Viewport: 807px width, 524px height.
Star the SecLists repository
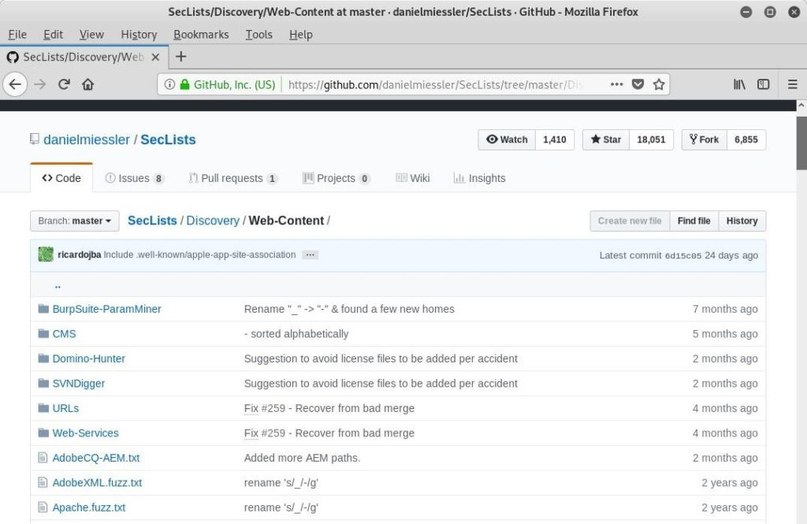click(x=605, y=140)
